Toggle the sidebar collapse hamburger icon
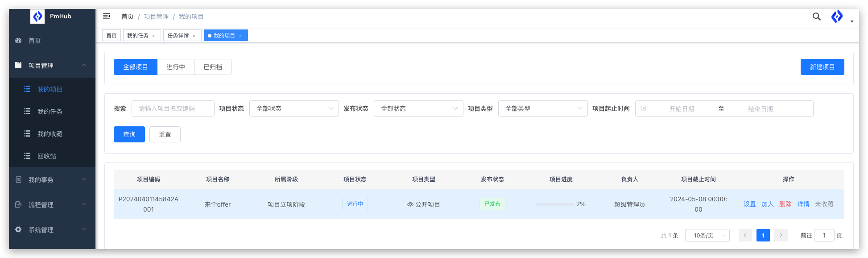The image size is (868, 258). (107, 16)
